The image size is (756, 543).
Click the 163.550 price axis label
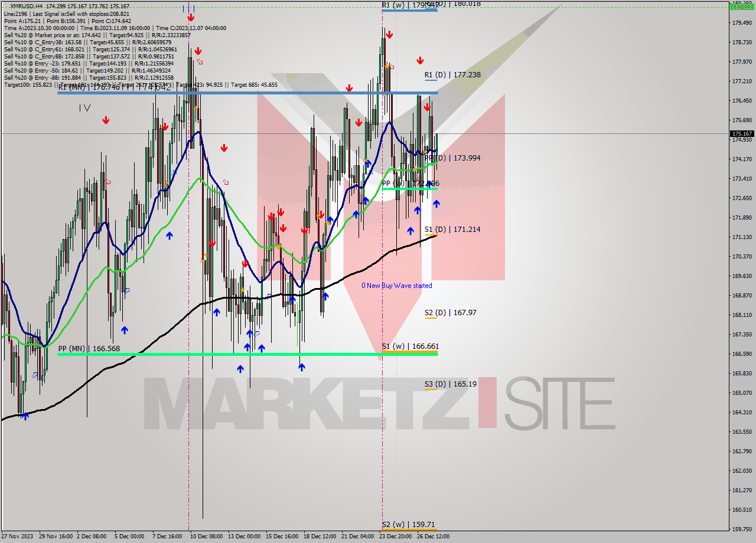pos(742,431)
